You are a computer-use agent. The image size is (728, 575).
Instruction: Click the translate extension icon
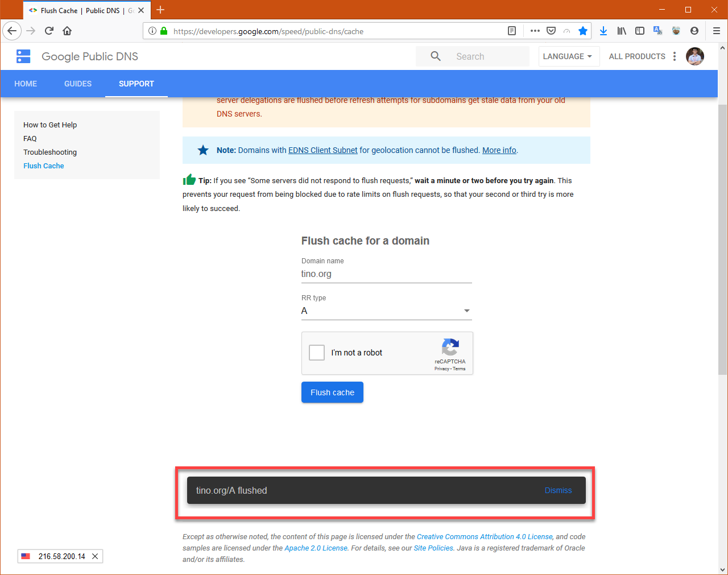658,31
